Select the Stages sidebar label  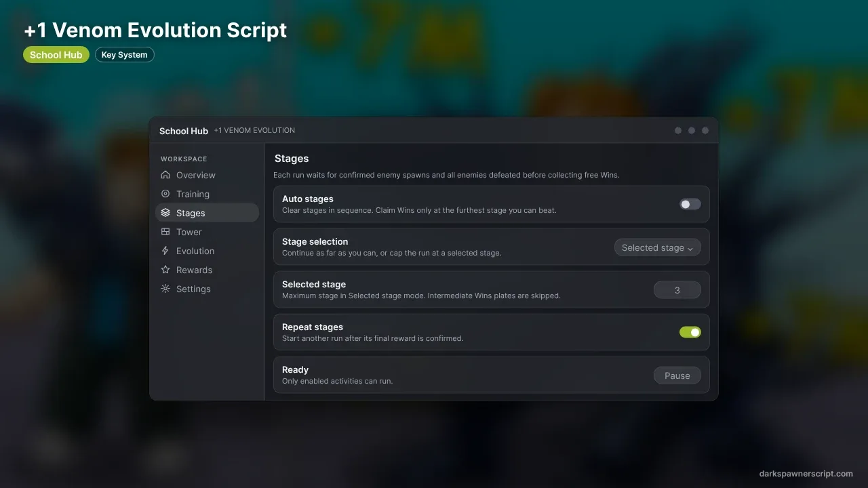[191, 213]
